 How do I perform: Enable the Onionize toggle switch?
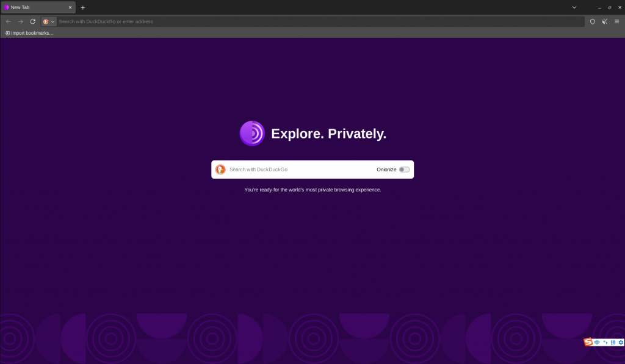(404, 170)
